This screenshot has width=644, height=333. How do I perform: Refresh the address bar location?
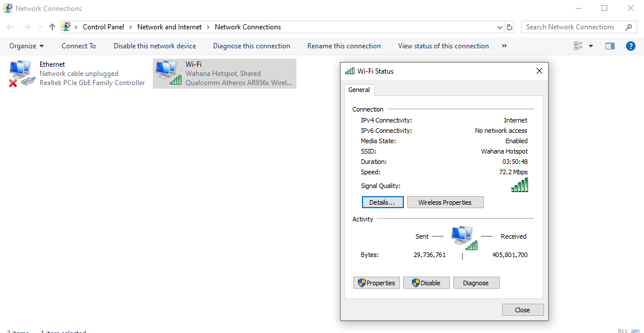click(x=510, y=27)
